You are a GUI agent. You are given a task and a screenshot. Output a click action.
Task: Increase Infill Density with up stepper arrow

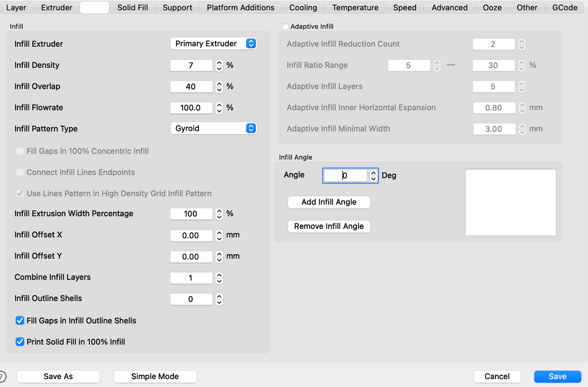point(219,62)
